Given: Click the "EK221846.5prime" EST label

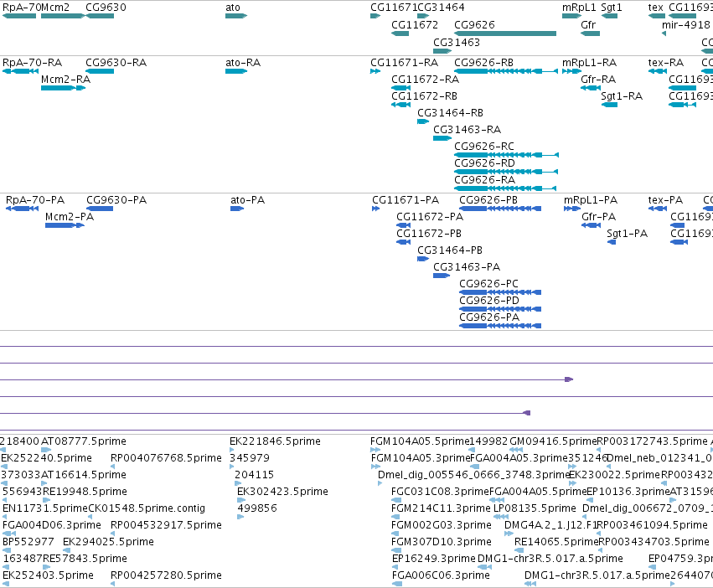Looking at the screenshot, I should point(275,441).
